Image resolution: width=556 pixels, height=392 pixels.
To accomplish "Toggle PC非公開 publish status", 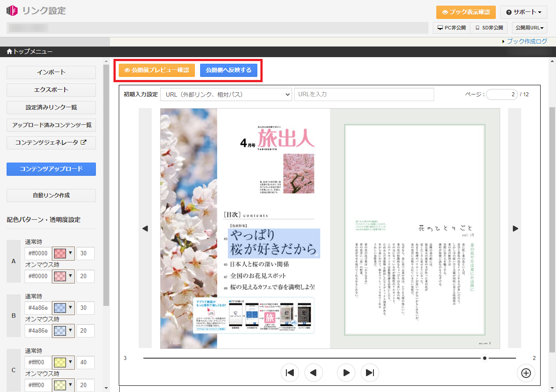I will (x=451, y=28).
